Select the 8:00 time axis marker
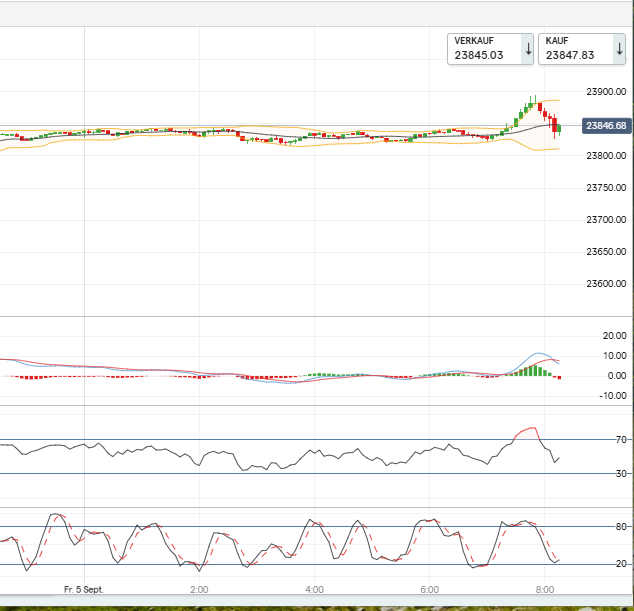Viewport: 634px width, 611px height. tap(545, 590)
